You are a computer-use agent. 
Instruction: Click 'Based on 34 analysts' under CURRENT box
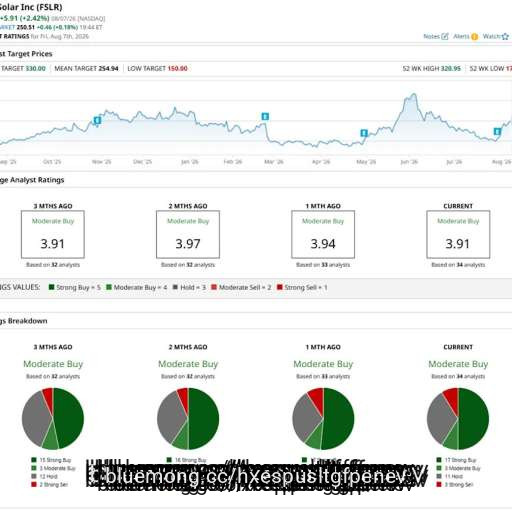pos(458,265)
